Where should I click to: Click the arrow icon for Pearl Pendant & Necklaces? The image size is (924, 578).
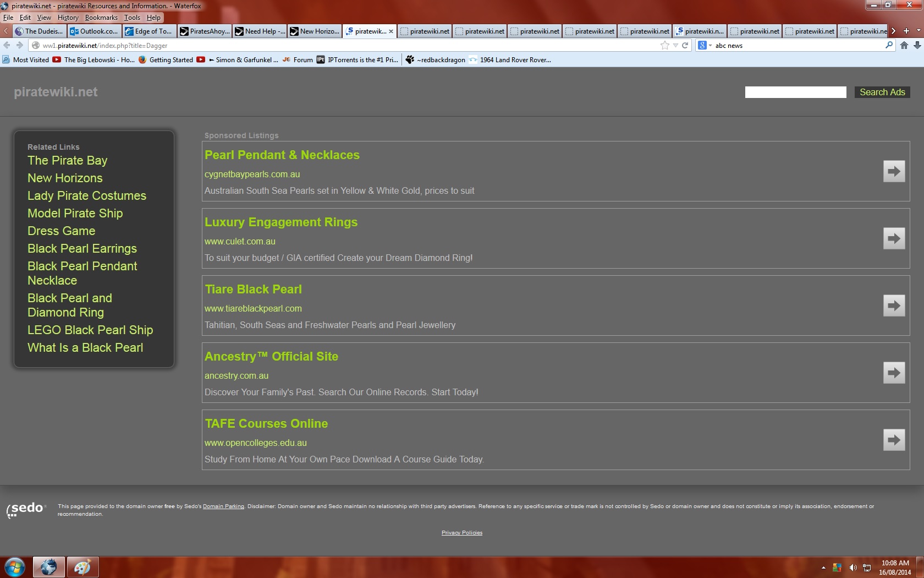click(894, 171)
